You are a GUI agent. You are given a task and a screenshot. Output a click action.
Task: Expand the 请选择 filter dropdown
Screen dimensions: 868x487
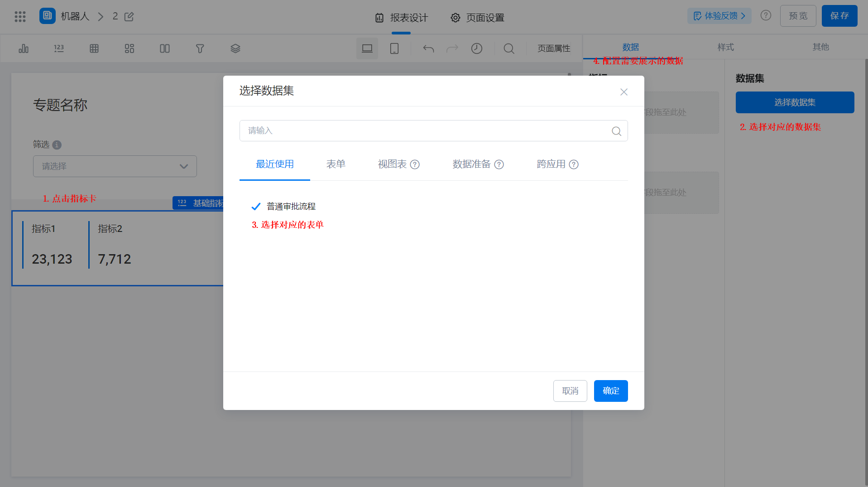coord(115,166)
